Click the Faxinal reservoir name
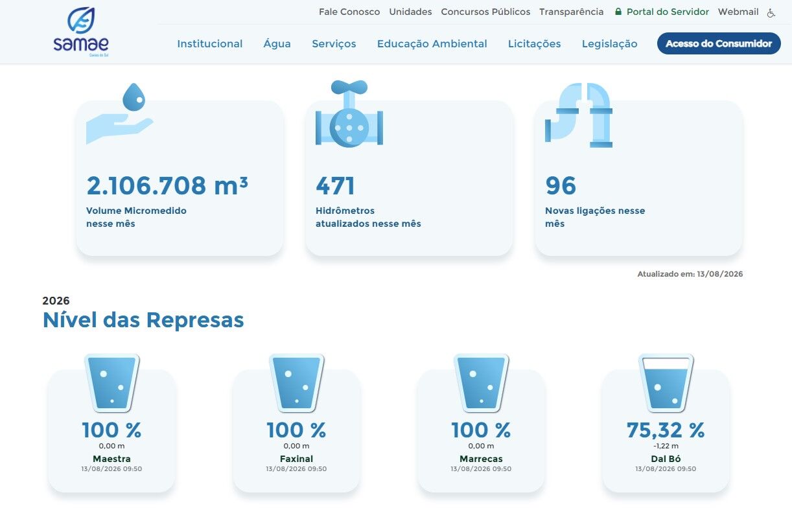The height and width of the screenshot is (532, 792). [296, 459]
